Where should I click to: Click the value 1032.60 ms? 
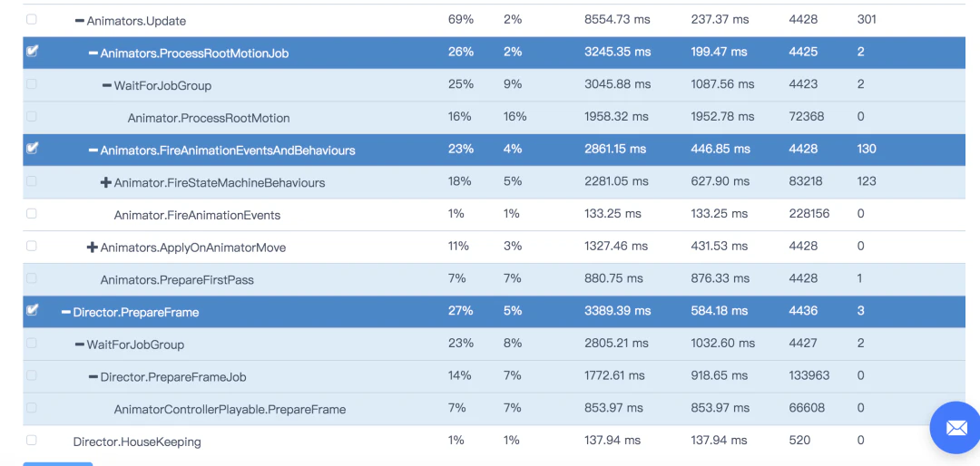pyautogui.click(x=723, y=344)
